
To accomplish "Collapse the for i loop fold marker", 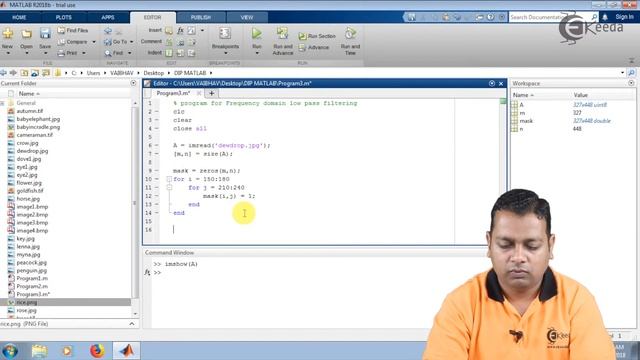I will tap(169, 179).
